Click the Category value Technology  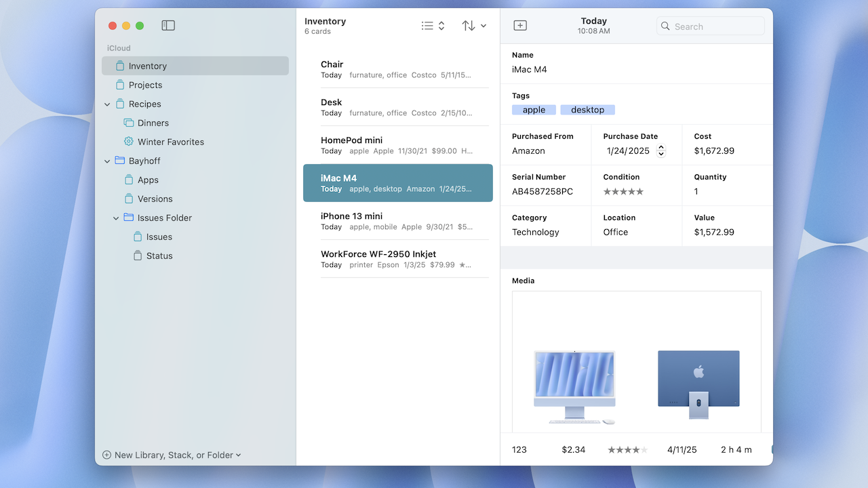point(536,232)
